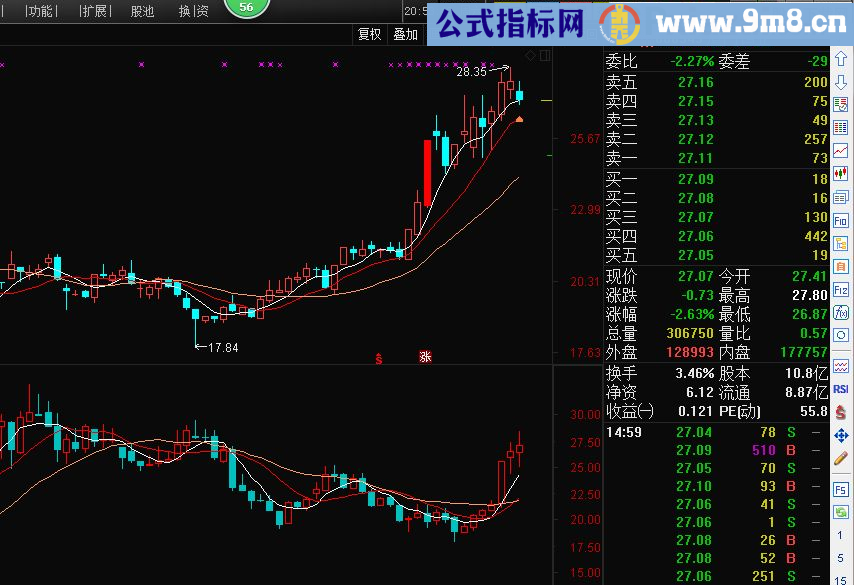
Task: Click the up arrow icon in sidebar
Action: point(841,58)
